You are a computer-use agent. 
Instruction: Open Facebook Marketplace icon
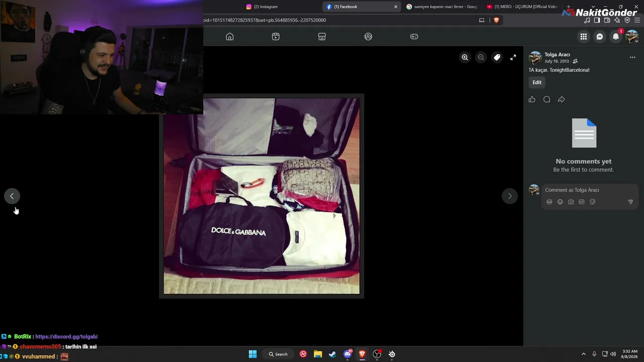click(x=322, y=37)
